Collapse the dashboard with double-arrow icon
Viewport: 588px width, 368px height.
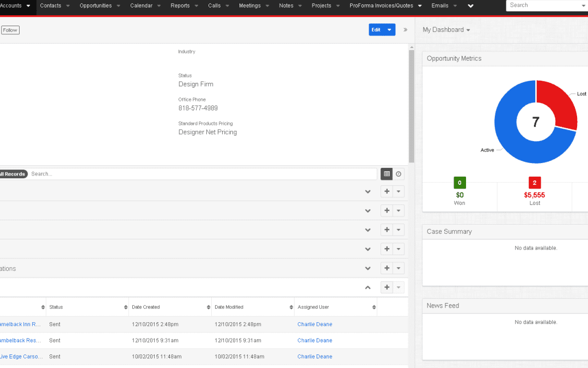(406, 29)
